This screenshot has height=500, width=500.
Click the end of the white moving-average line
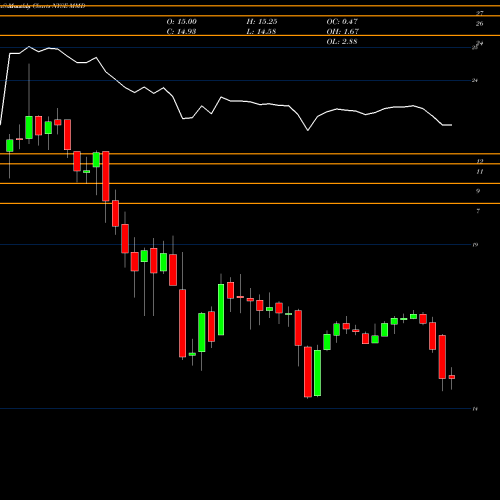(x=451, y=125)
